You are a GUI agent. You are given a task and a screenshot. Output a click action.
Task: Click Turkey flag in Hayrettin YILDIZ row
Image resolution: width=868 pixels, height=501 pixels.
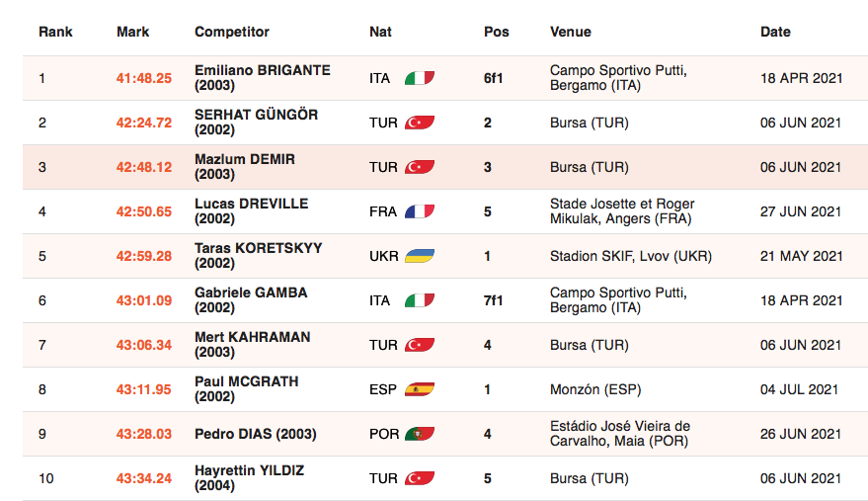click(x=420, y=477)
